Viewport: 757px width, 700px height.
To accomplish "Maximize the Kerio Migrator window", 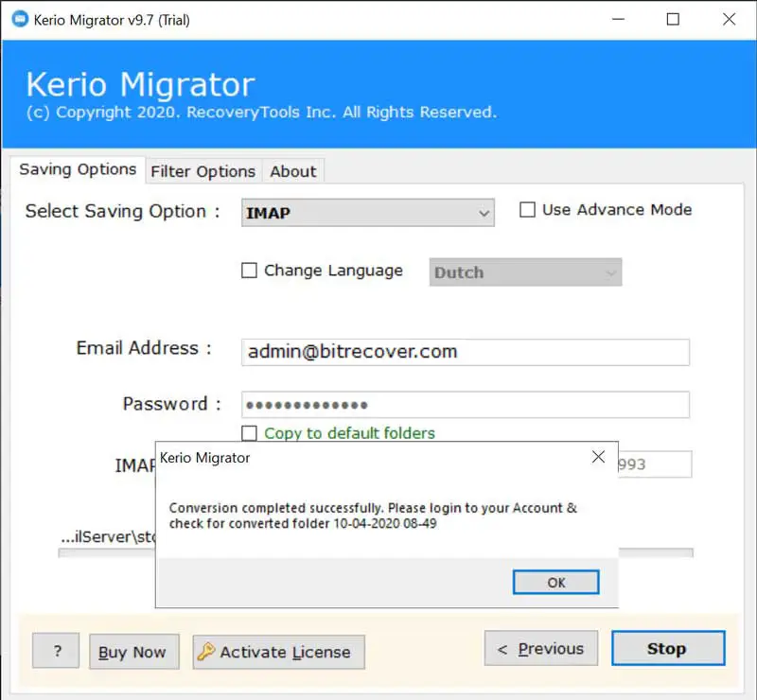I will (673, 19).
